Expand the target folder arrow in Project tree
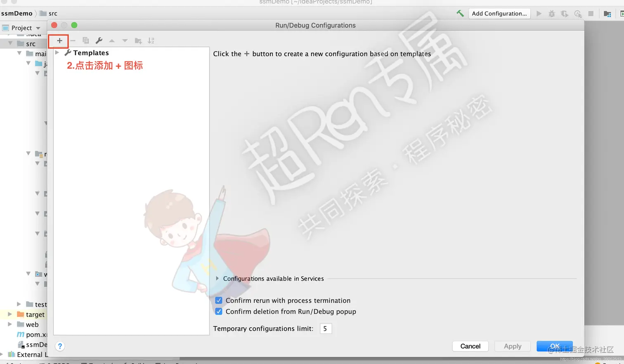The height and width of the screenshot is (364, 624). 10,314
